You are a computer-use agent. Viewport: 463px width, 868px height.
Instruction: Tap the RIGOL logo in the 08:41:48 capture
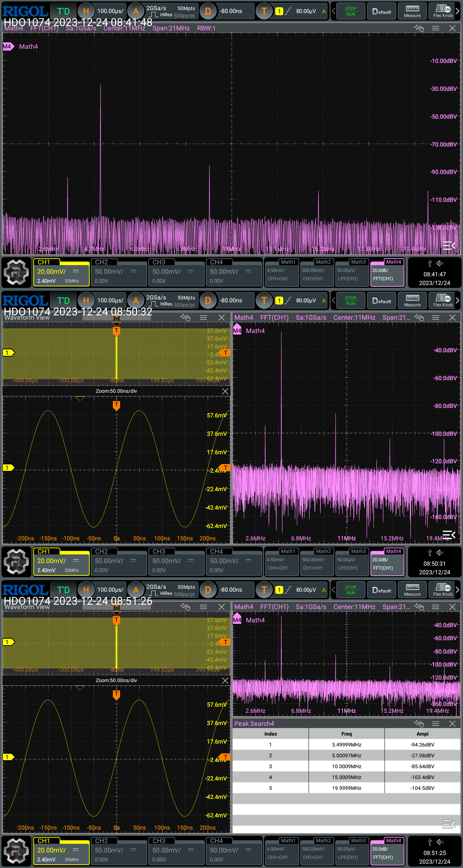pyautogui.click(x=25, y=11)
